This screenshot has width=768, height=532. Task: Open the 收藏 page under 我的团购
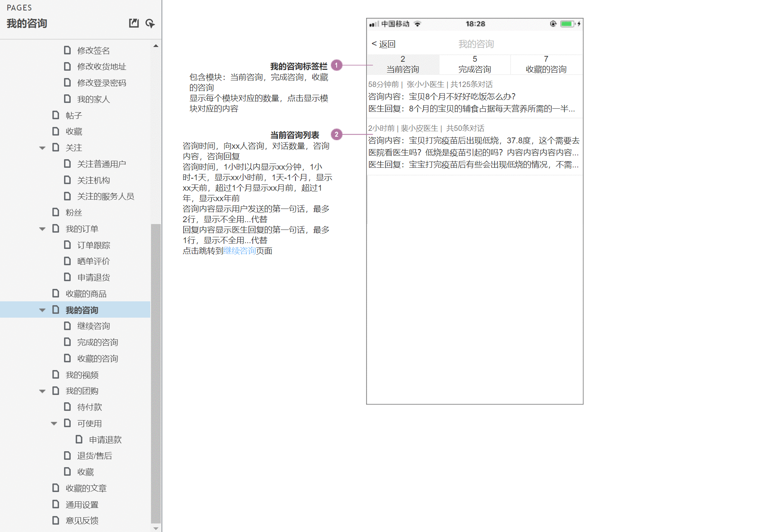click(x=85, y=472)
